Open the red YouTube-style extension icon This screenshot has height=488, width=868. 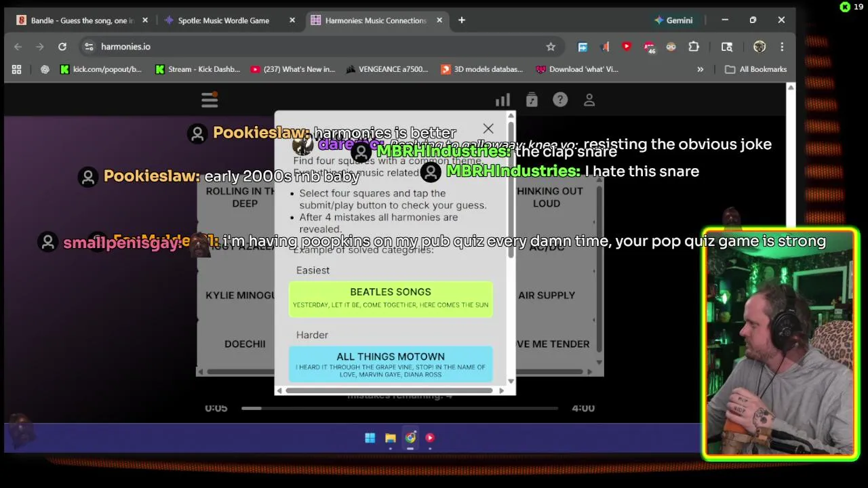click(x=627, y=47)
